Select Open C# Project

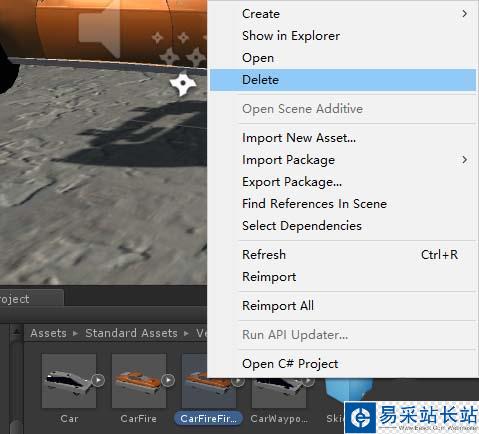pos(343,364)
